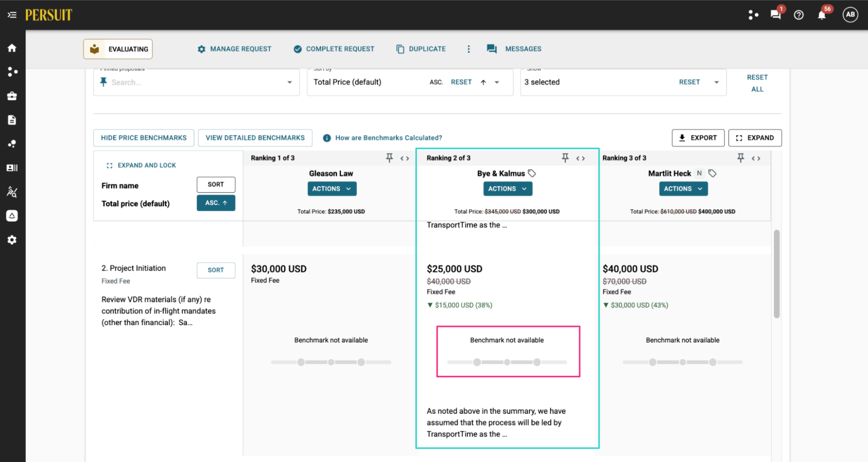
Task: Expand the Sort by dropdown arrow
Action: [497, 82]
